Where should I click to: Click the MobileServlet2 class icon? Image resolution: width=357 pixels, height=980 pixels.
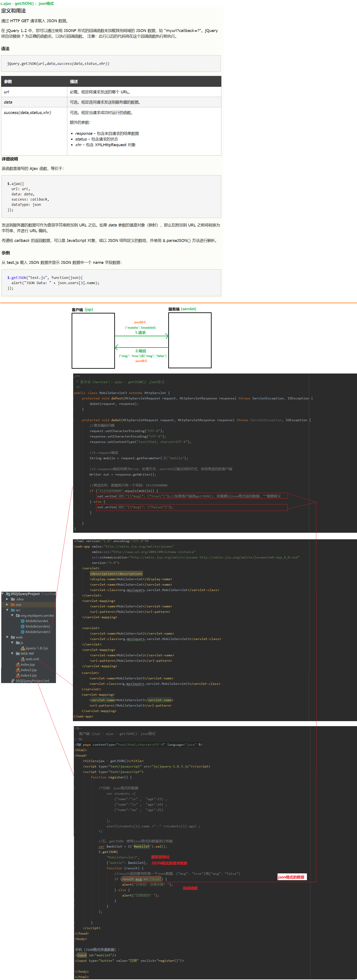pyautogui.click(x=22, y=626)
